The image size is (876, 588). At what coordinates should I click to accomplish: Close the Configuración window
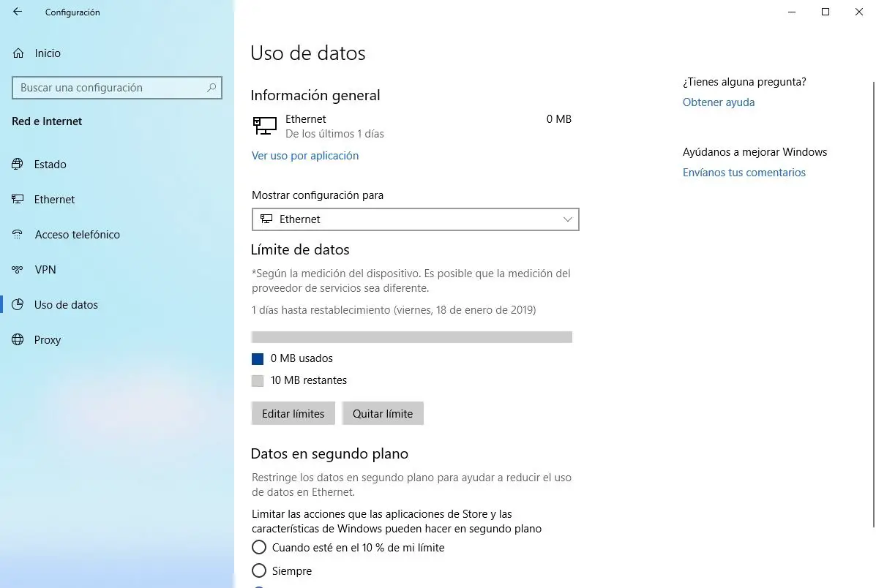coord(858,12)
